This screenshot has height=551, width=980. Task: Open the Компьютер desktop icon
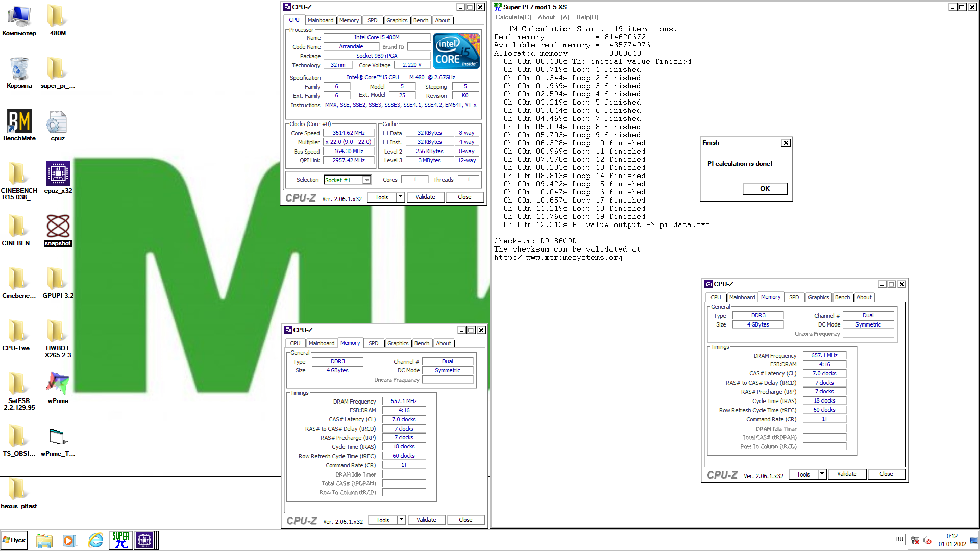tap(19, 20)
